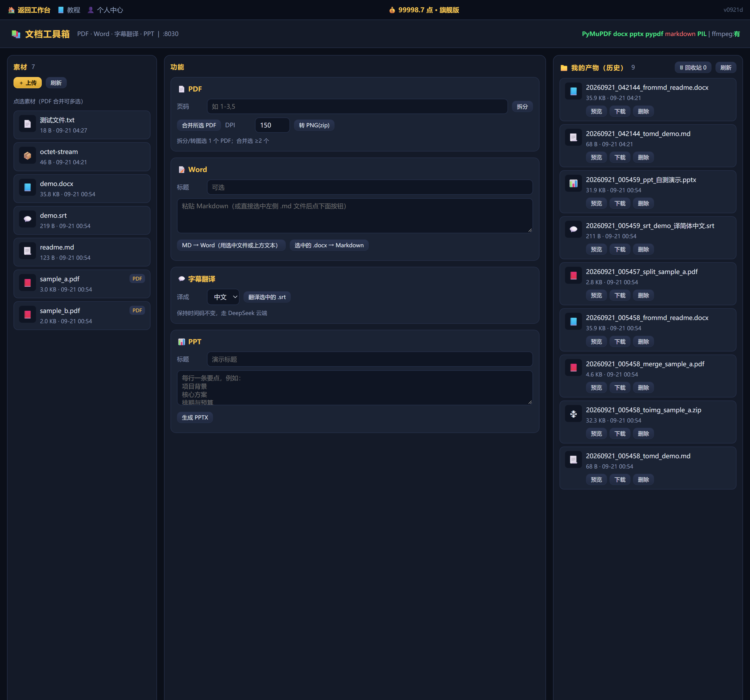This screenshot has height=700, width=750.
Task: Open the 回收站 0 recycle bin
Action: click(693, 67)
